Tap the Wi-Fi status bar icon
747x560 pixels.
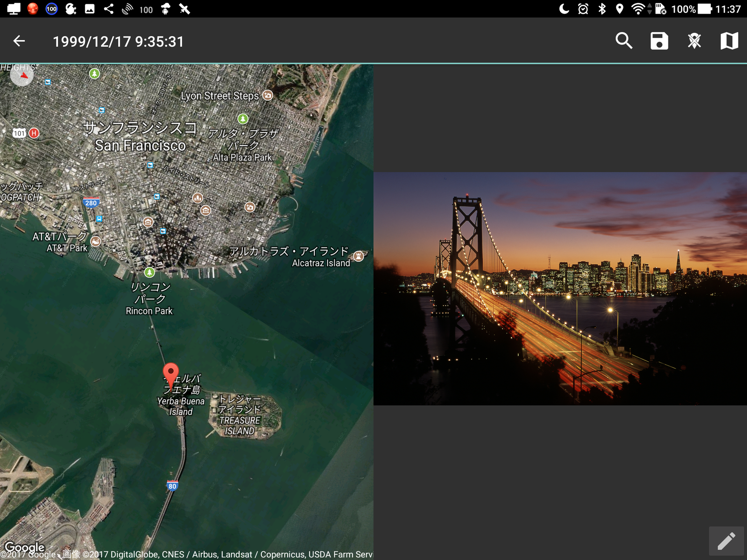[637, 9]
